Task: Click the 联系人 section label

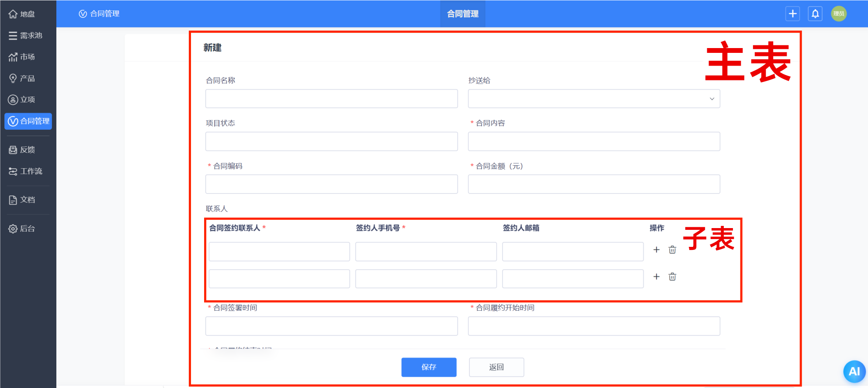Action: [217, 209]
